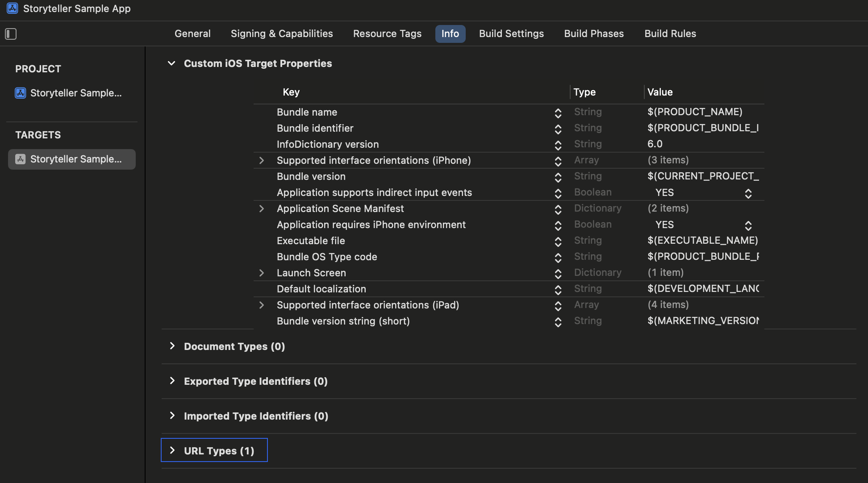868x483 pixels.
Task: Select the Storyteller Sample target under TARGETS
Action: pyautogui.click(x=71, y=159)
